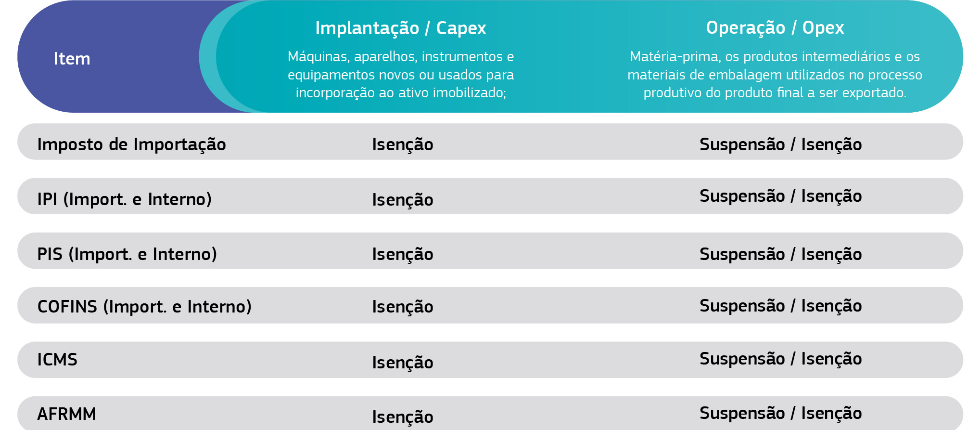Click the Capex description about Máquinas, aparelhos

[x=401, y=75]
